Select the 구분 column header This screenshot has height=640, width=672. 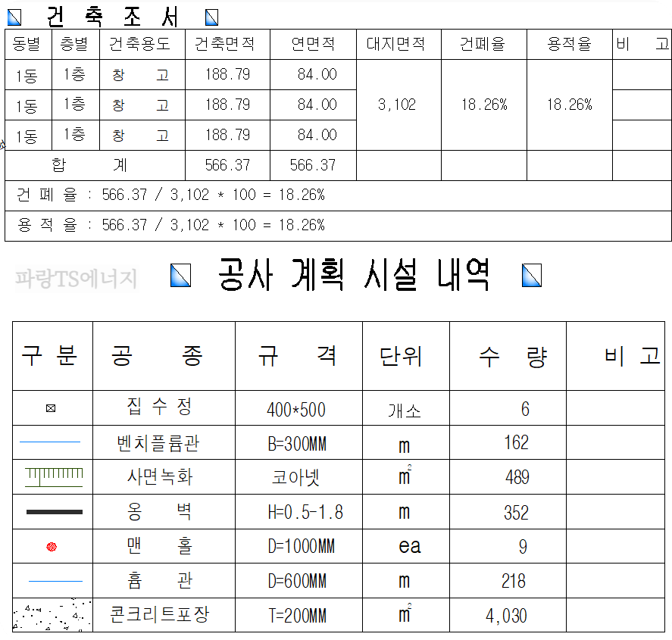click(50, 355)
